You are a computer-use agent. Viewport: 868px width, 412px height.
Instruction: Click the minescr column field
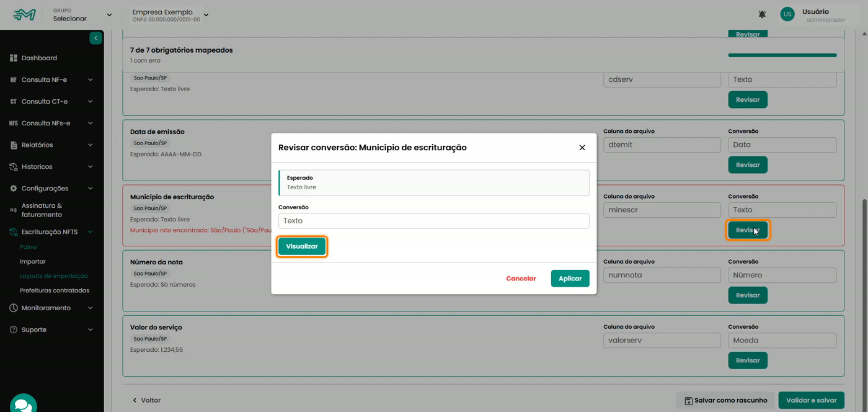[x=662, y=210]
